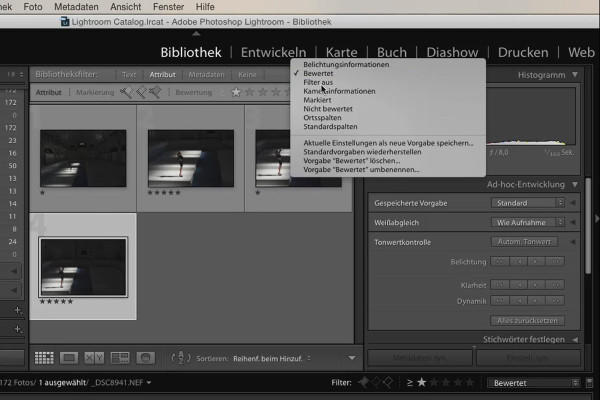Toggle sort direction A-Z icon

coord(181,358)
